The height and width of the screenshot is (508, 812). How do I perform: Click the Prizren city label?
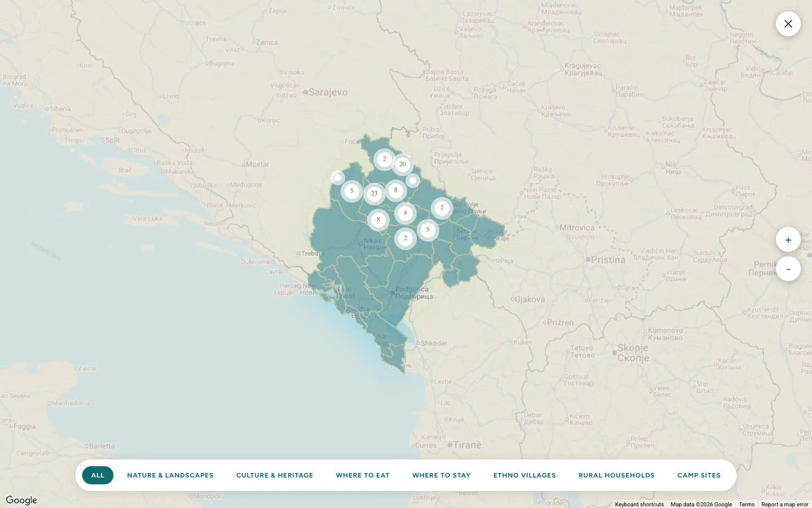pyautogui.click(x=560, y=323)
